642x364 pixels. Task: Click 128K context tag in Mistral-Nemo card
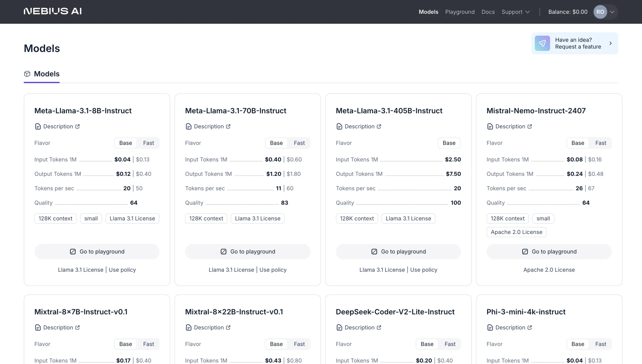(508, 218)
